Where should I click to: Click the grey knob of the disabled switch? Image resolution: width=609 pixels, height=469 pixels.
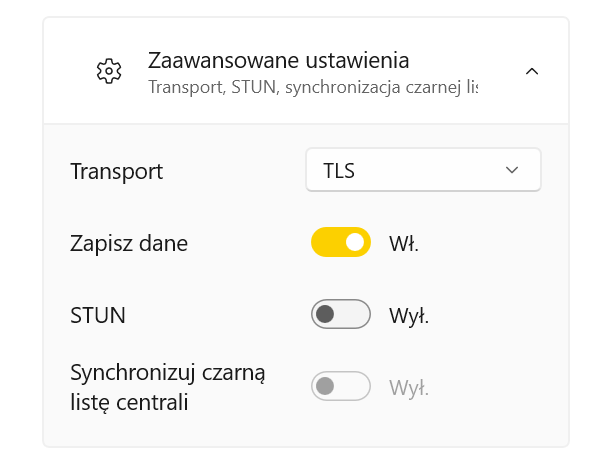click(x=325, y=386)
